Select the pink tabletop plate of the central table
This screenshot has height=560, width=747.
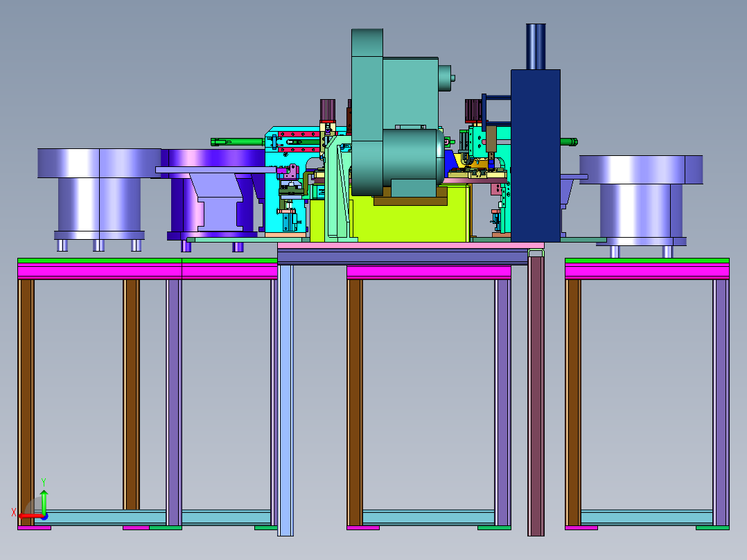pyautogui.click(x=411, y=245)
